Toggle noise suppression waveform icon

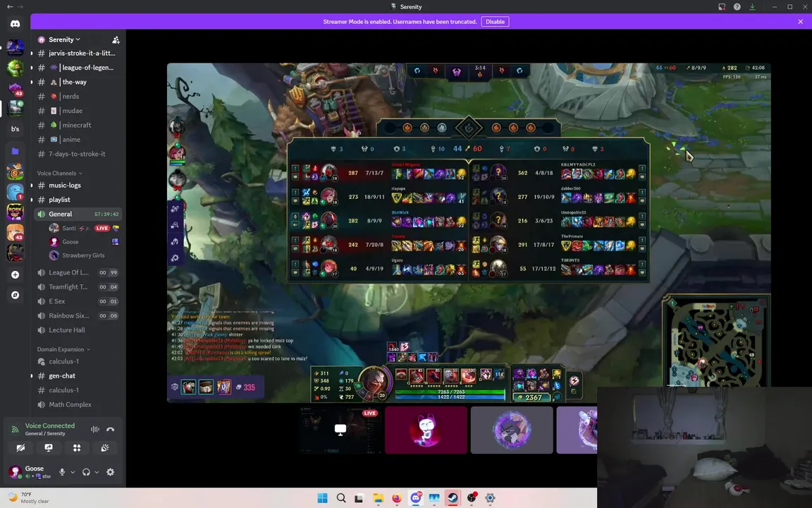(x=94, y=429)
